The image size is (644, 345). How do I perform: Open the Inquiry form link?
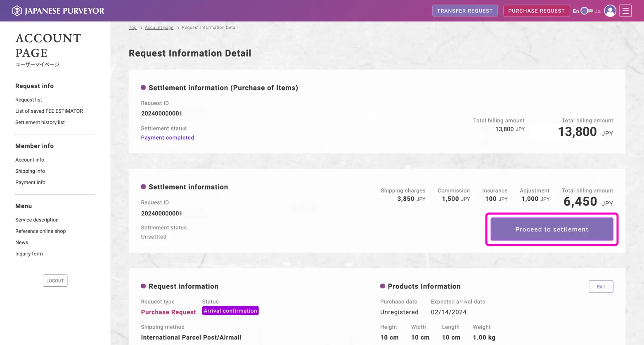click(x=29, y=254)
